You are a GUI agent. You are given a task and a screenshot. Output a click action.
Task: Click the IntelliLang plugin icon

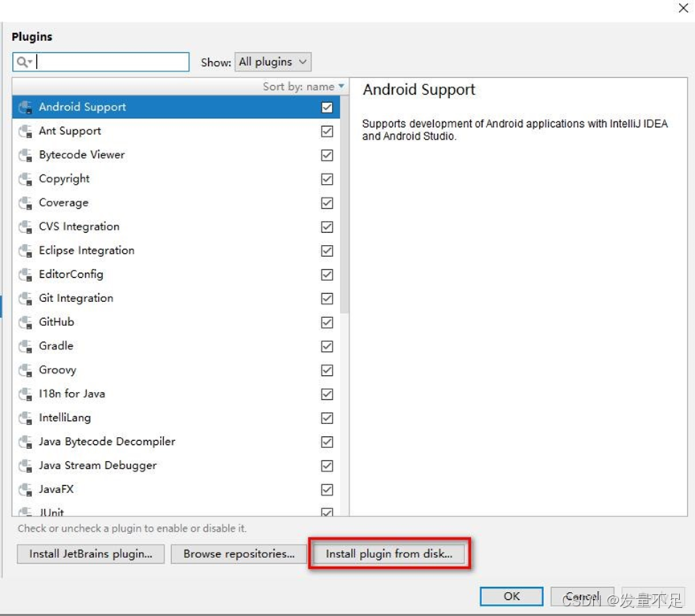click(x=25, y=418)
